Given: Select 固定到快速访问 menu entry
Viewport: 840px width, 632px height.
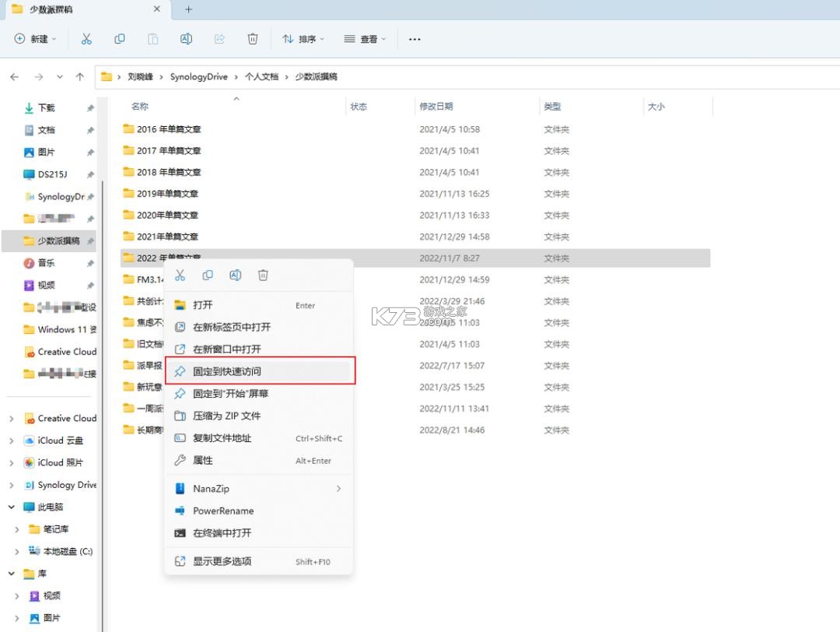Looking at the screenshot, I should pyautogui.click(x=259, y=371).
